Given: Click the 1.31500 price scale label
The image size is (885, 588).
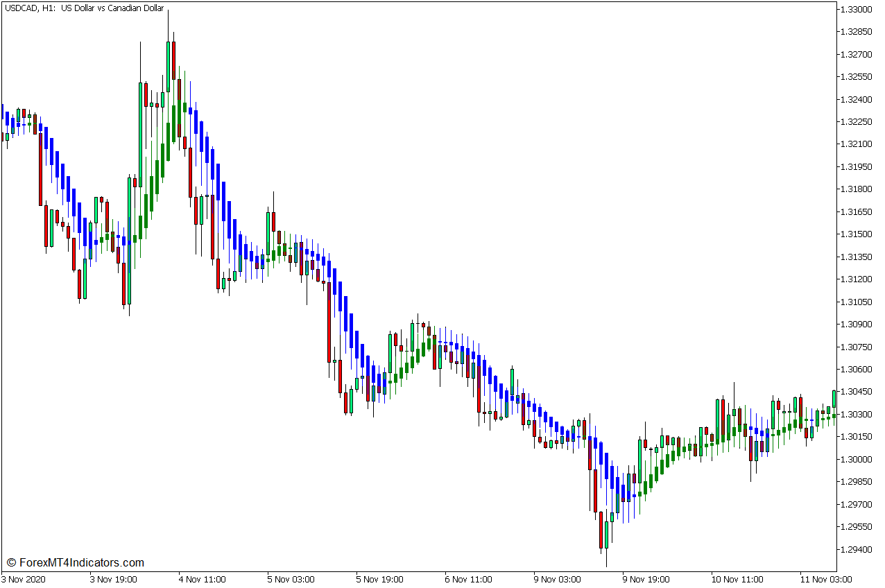Looking at the screenshot, I should click(855, 234).
